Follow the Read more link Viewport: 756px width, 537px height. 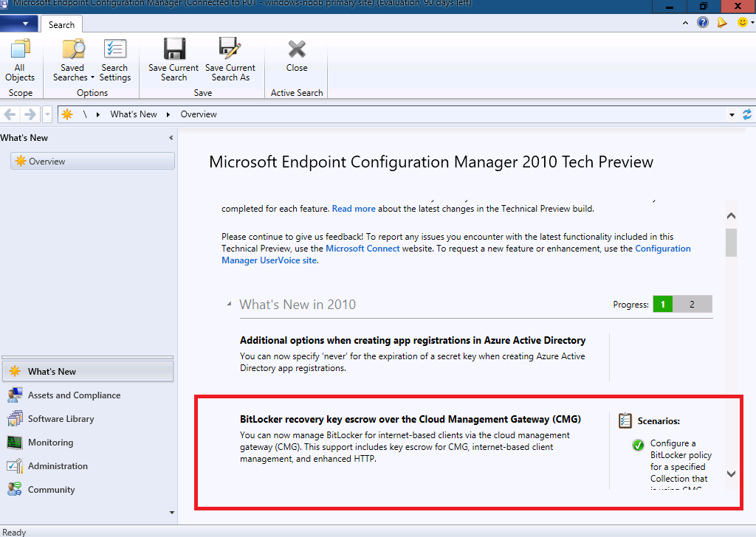pos(354,209)
